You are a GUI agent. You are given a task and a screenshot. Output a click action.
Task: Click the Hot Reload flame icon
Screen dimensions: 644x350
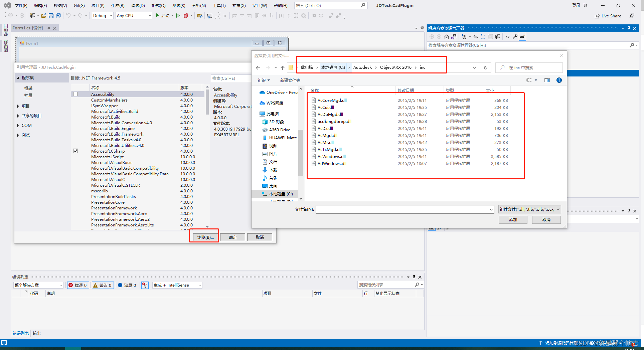tap(186, 16)
